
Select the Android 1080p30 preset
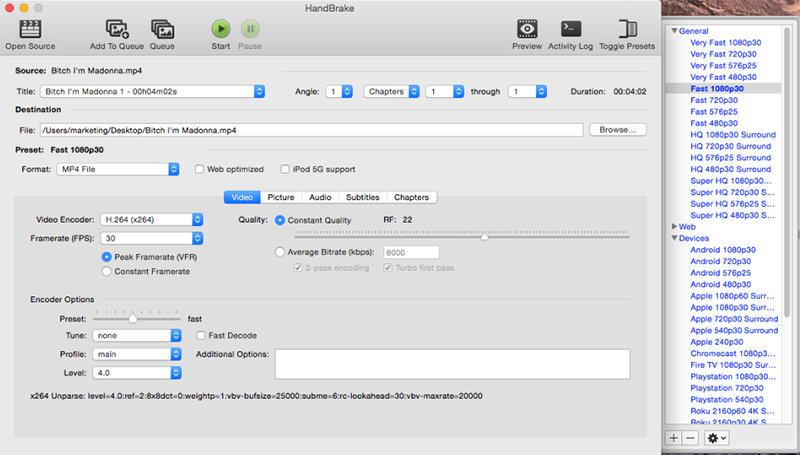(x=723, y=250)
